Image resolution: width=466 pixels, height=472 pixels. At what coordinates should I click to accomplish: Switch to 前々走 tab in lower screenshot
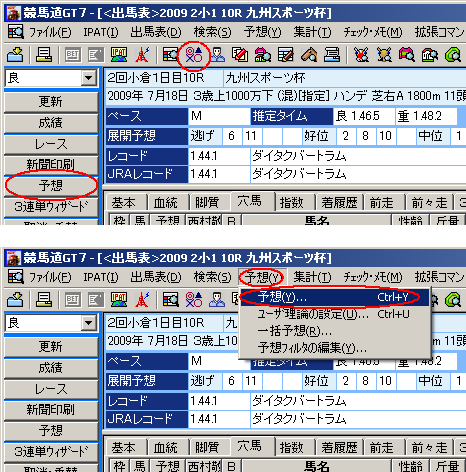pos(429,447)
